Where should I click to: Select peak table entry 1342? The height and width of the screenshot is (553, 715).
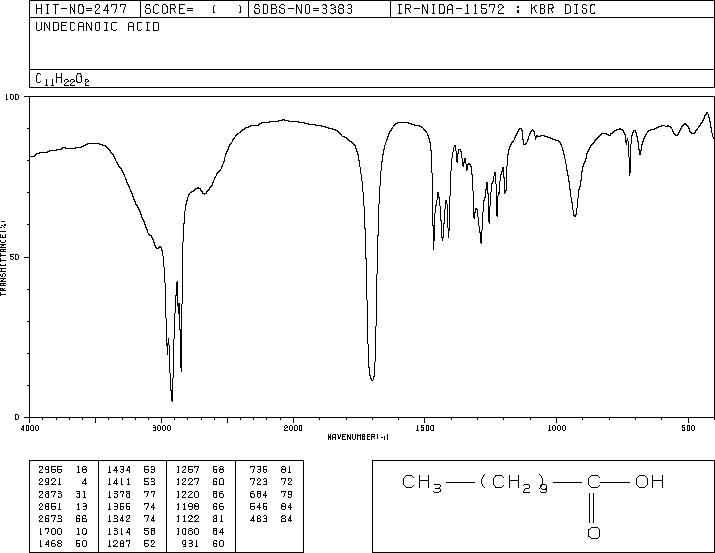(x=131, y=519)
